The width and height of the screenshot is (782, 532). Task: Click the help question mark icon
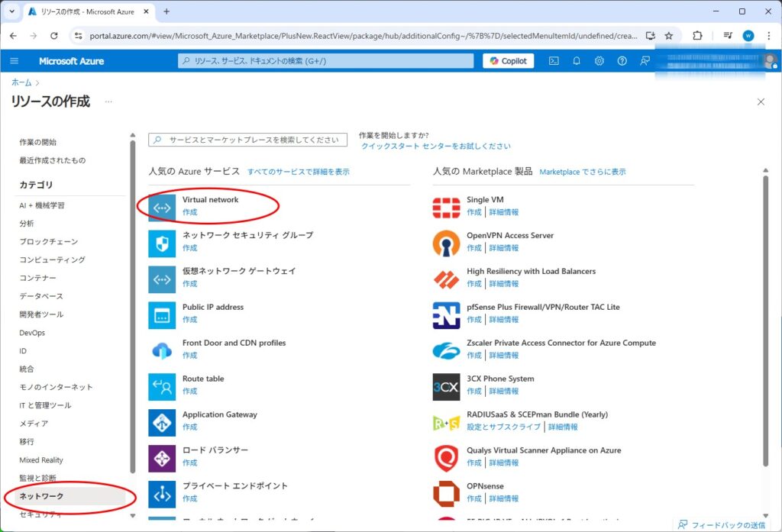pyautogui.click(x=622, y=61)
